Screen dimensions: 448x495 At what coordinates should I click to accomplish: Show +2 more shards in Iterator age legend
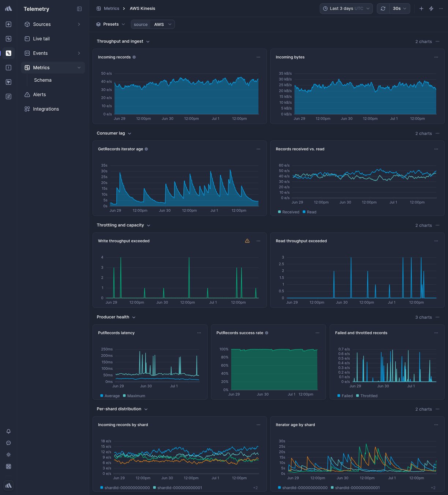pos(433,488)
